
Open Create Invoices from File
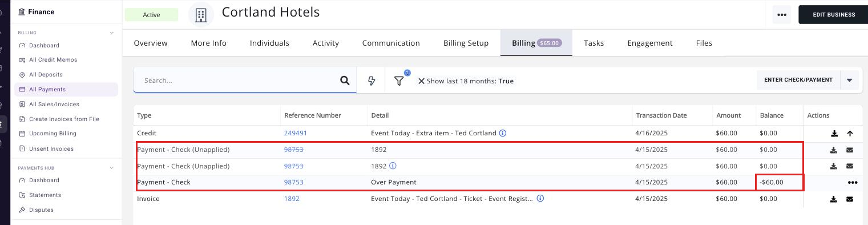64,119
